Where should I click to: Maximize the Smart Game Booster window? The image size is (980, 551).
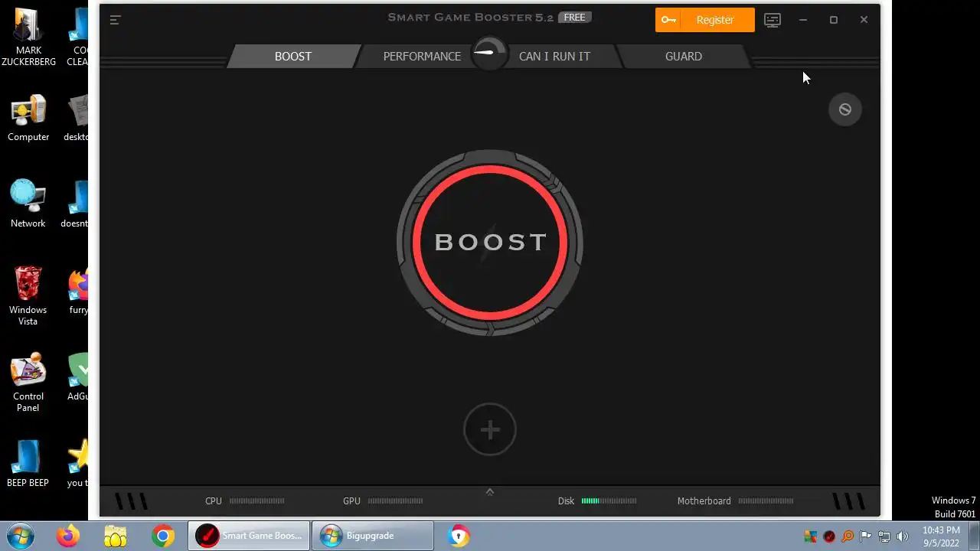834,20
